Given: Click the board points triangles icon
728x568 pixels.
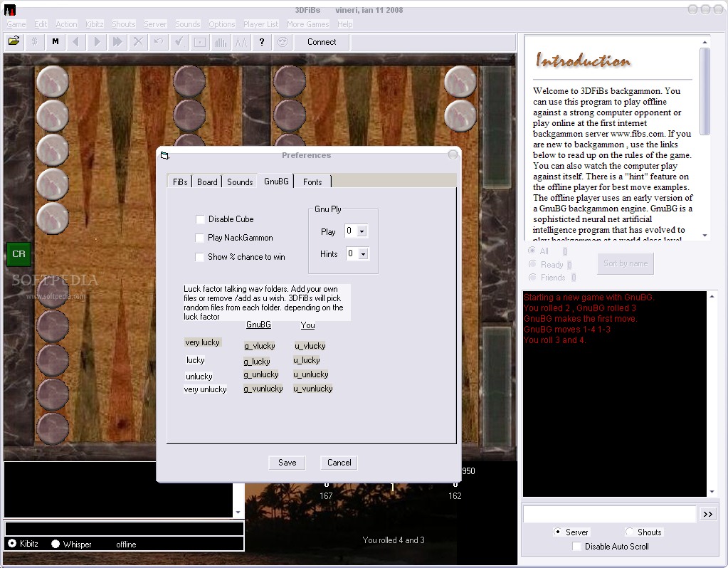Looking at the screenshot, I should click(241, 42).
